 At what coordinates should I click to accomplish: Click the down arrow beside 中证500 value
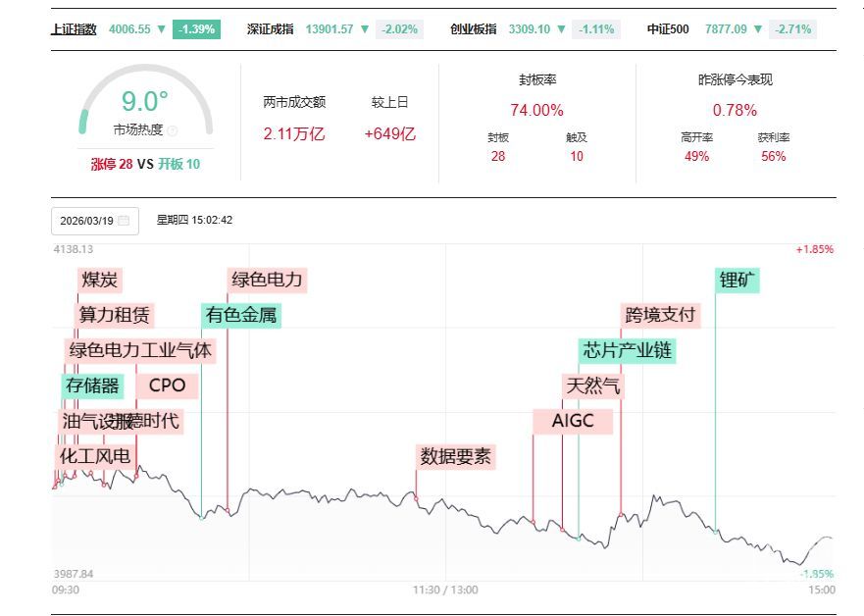tap(759, 29)
